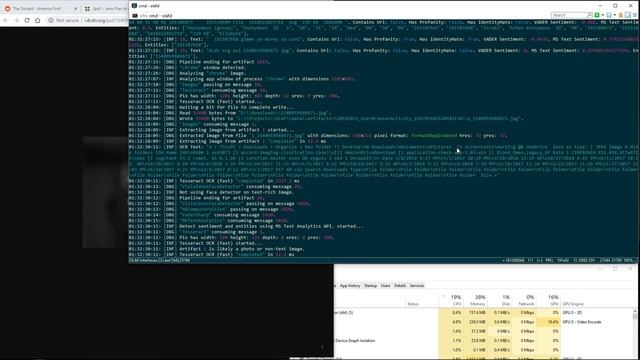The image size is (640, 360).
Task: Click the search magnifier in ConEmu toolbar
Action: [589, 15]
